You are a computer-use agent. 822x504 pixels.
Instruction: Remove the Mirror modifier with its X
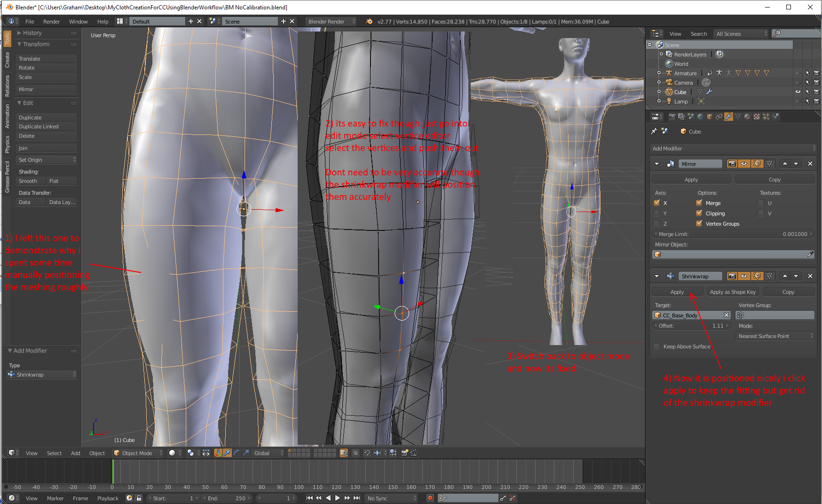coord(810,164)
